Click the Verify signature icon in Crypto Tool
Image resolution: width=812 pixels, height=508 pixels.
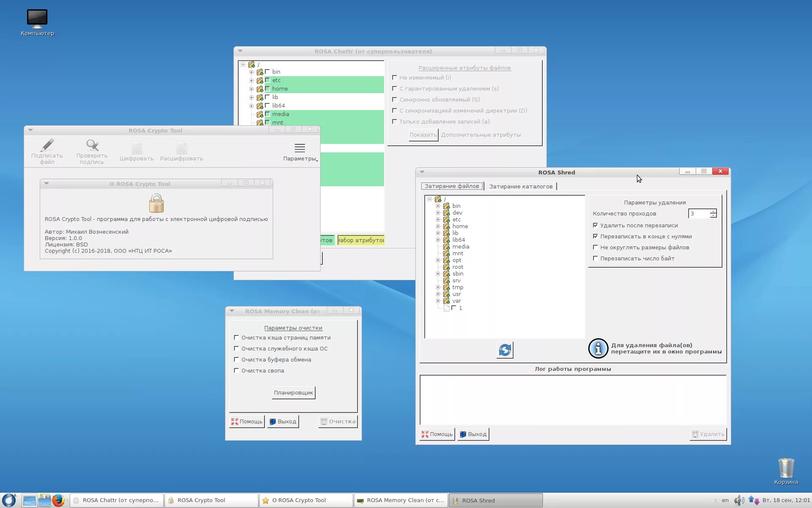pos(92,146)
